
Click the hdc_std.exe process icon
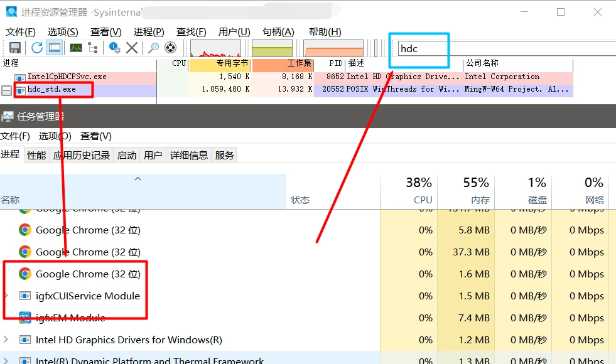(21, 90)
